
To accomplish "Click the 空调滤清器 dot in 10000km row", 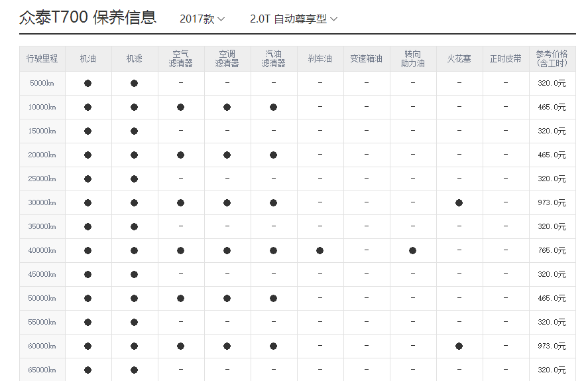I will (x=227, y=107).
